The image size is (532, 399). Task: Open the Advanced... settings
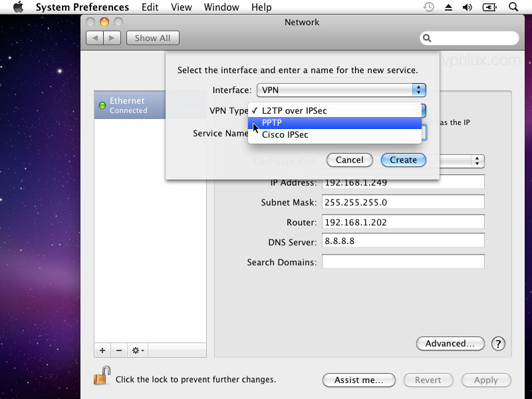450,344
